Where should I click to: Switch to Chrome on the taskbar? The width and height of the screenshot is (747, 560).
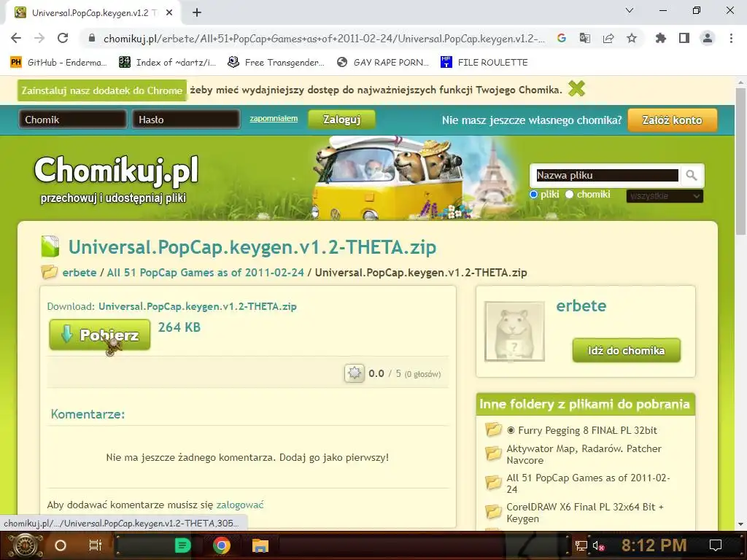(221, 545)
